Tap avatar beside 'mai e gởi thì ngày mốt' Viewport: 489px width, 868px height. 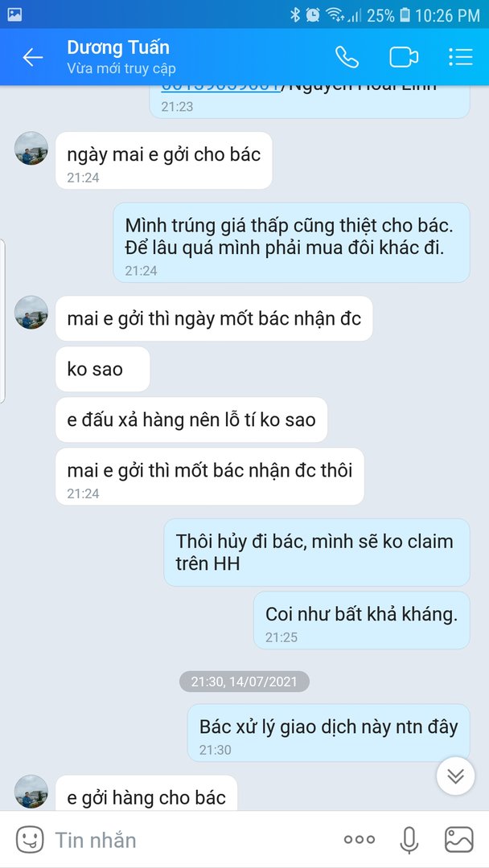point(31,312)
